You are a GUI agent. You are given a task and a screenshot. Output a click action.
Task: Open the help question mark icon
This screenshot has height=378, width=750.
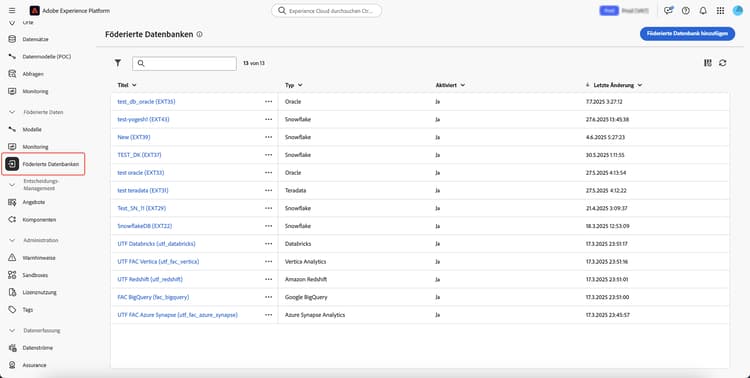(x=686, y=11)
